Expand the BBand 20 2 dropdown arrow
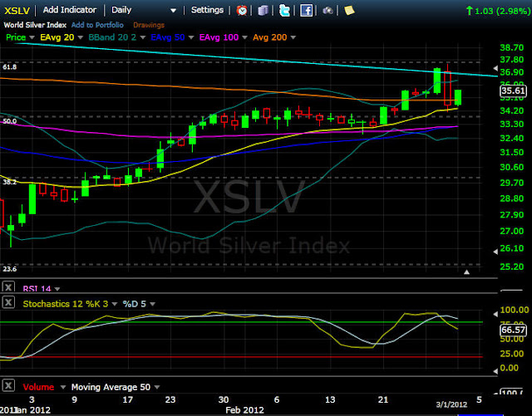This screenshot has width=532, height=416. tap(142, 37)
